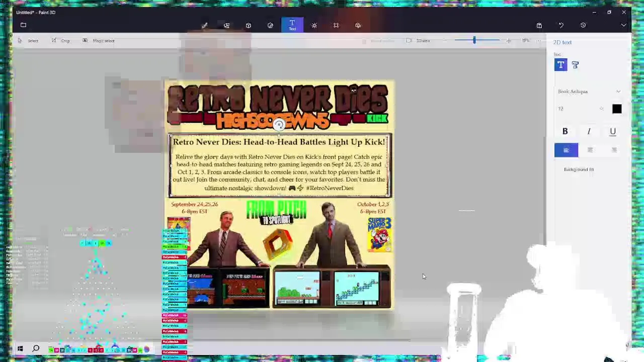The width and height of the screenshot is (644, 362).
Task: Click the zoom slider handle
Action: pyautogui.click(x=474, y=40)
